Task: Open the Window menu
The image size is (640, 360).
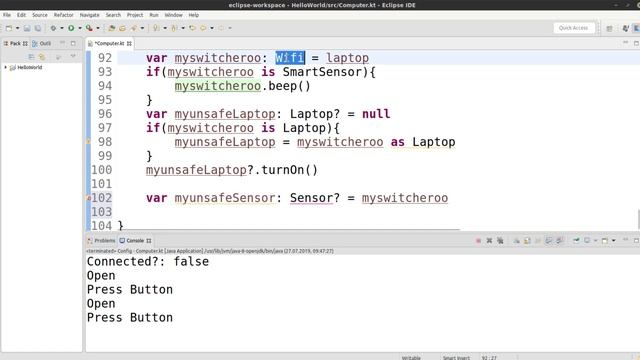Action: pyautogui.click(x=173, y=15)
